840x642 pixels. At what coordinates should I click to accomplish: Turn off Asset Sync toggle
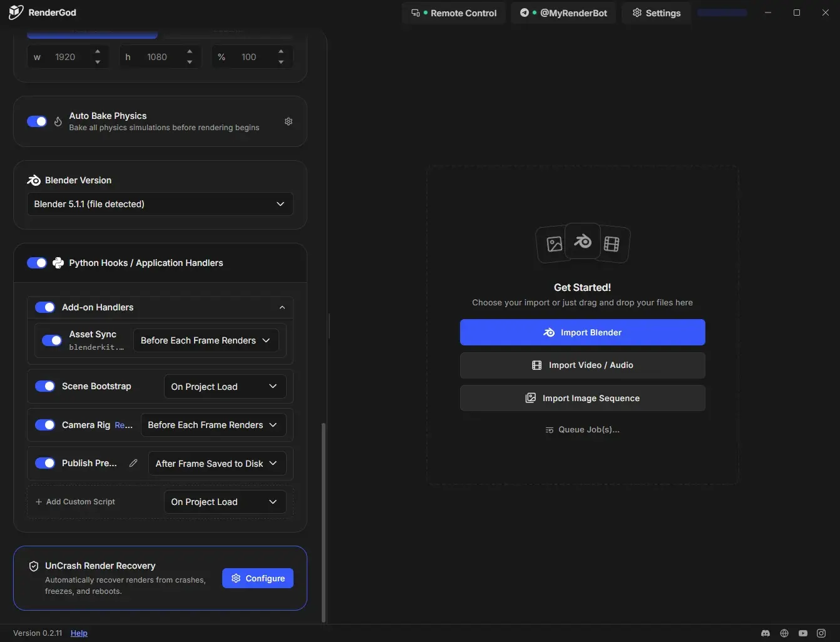tap(52, 340)
